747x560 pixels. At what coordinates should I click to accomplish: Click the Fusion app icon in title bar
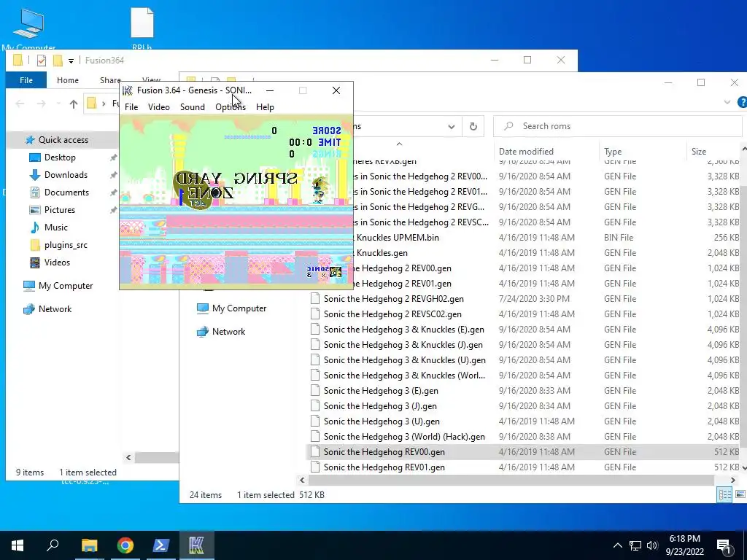(127, 90)
